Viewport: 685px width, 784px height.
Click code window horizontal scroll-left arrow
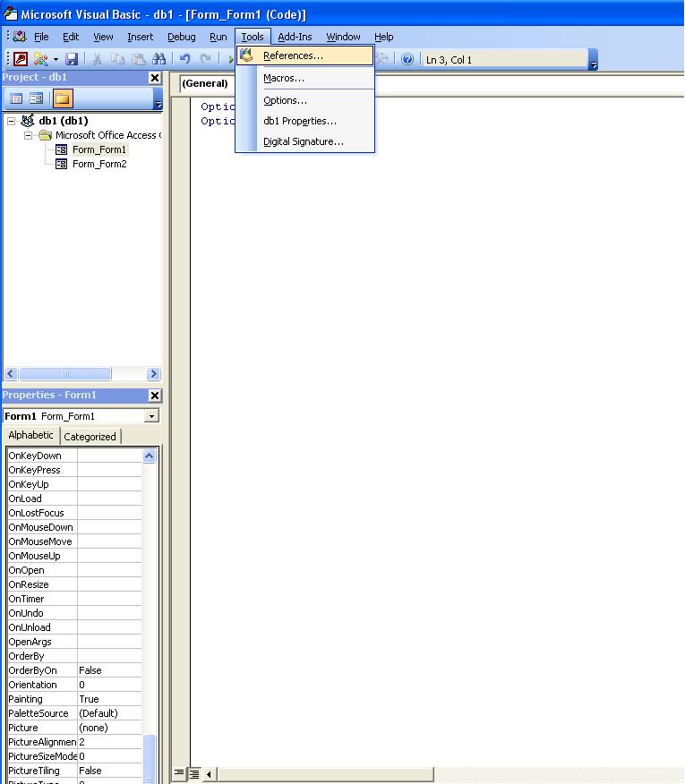tap(209, 774)
